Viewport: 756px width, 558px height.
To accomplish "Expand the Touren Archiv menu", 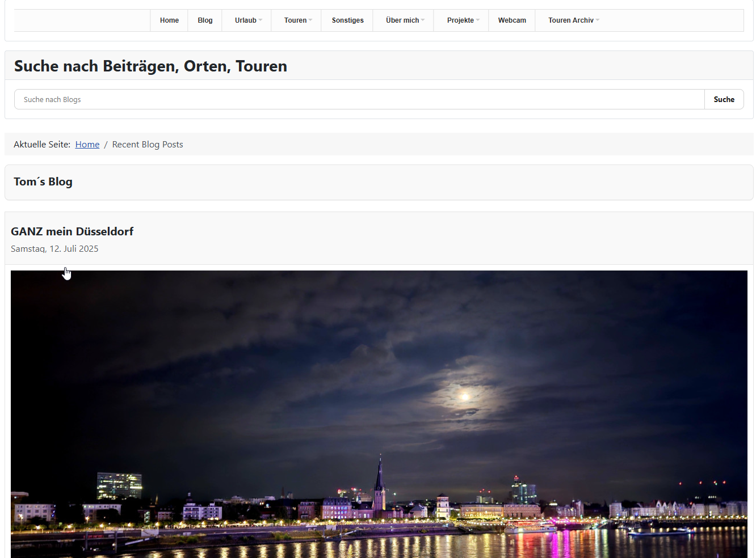I will pos(573,20).
